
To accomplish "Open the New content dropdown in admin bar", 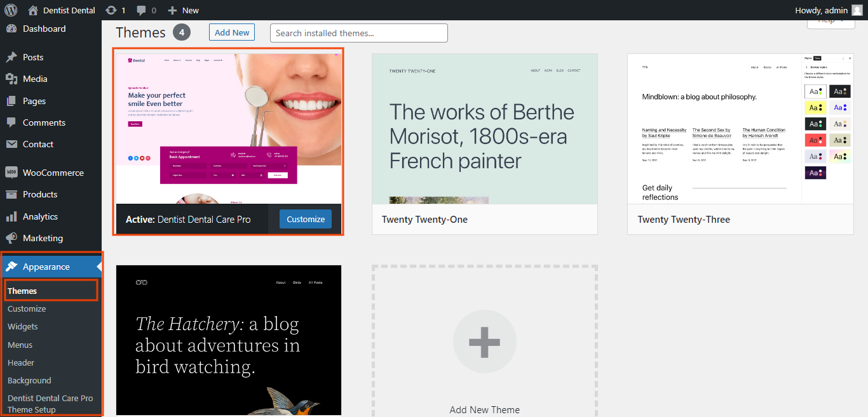I will 184,10.
